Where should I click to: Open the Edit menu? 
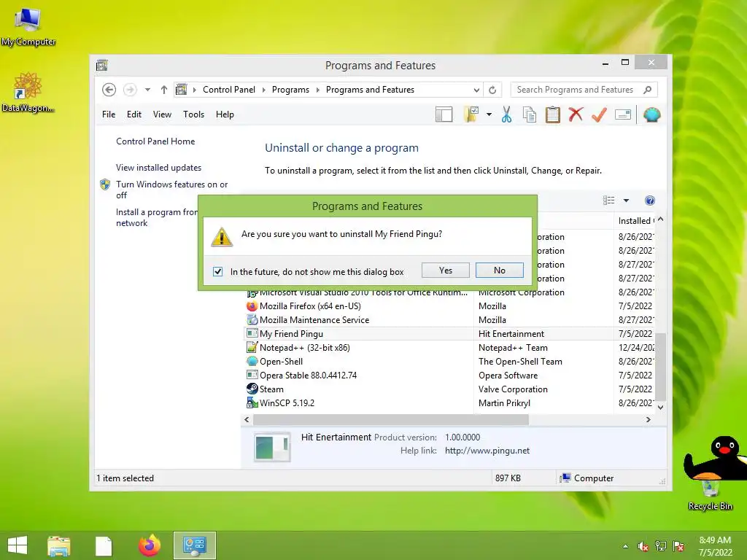pos(134,114)
